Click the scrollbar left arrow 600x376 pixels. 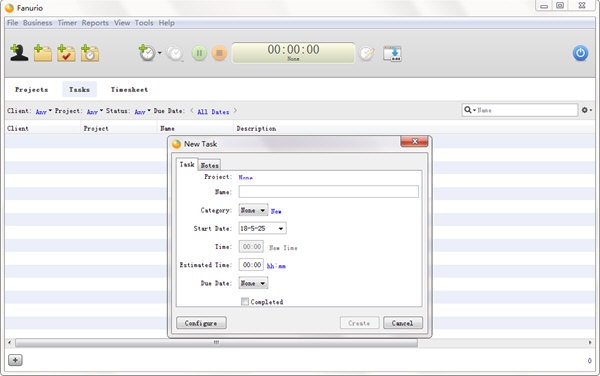click(x=10, y=342)
